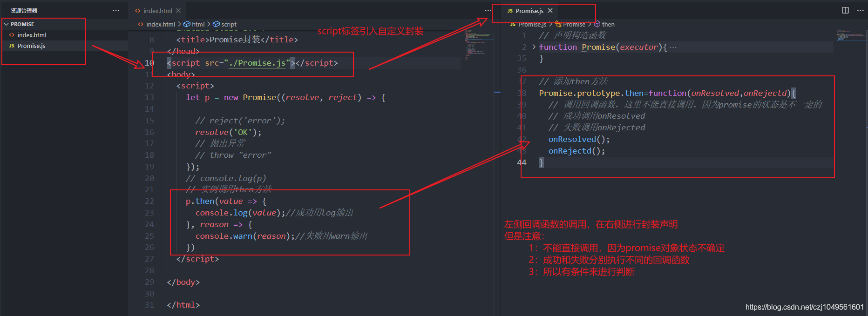Expand the folded Promise function on line 2
Image resolution: width=868 pixels, height=316 pixels.
pyautogui.click(x=534, y=47)
